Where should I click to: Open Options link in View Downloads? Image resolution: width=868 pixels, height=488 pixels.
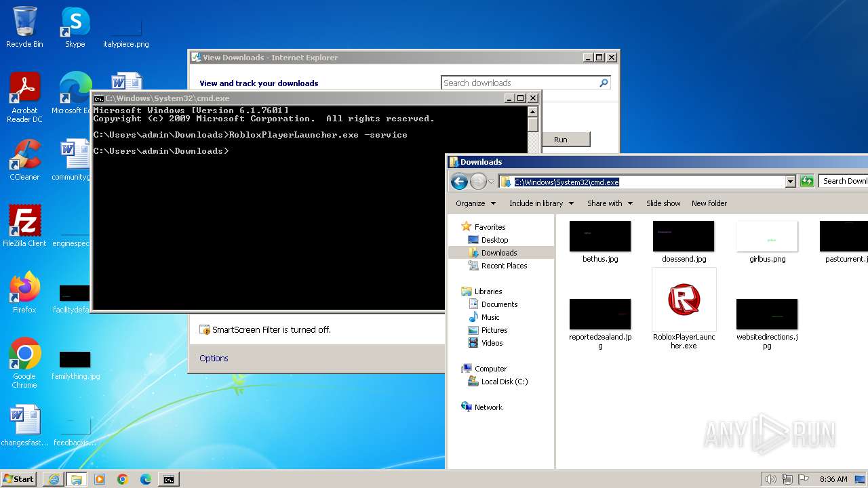214,359
